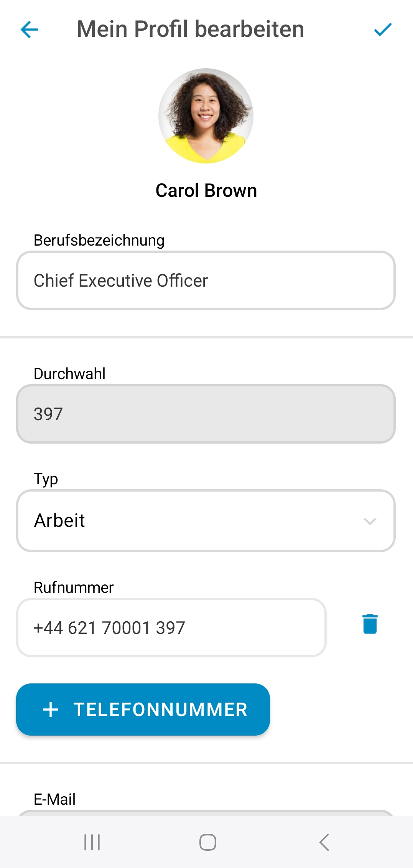Tap the name Carol Brown

(206, 191)
